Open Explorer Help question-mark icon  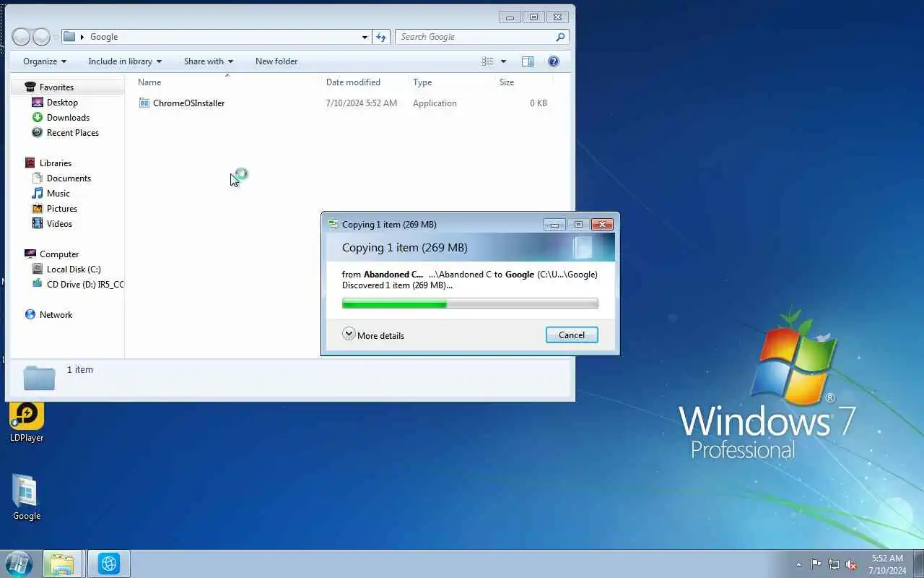tap(554, 61)
